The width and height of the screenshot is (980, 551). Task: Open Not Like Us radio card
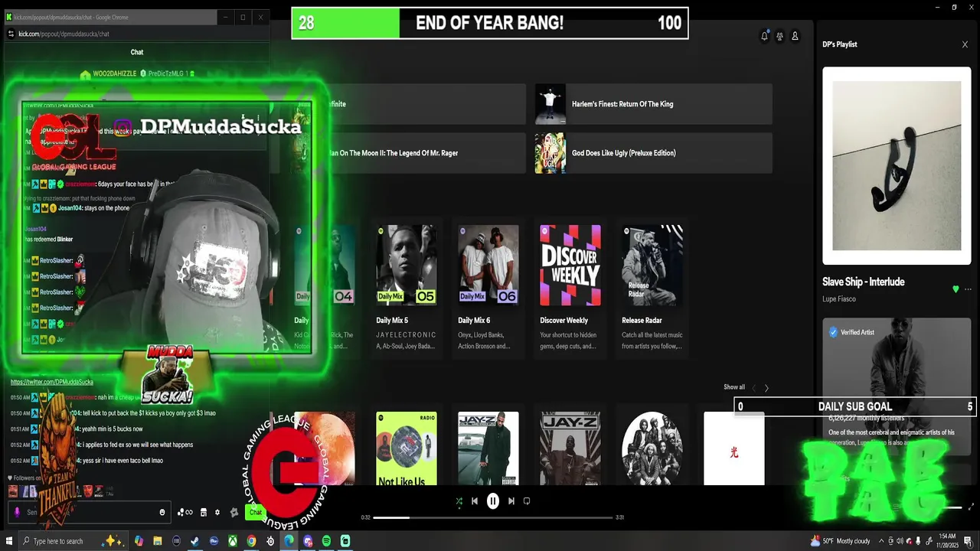pyautogui.click(x=407, y=448)
